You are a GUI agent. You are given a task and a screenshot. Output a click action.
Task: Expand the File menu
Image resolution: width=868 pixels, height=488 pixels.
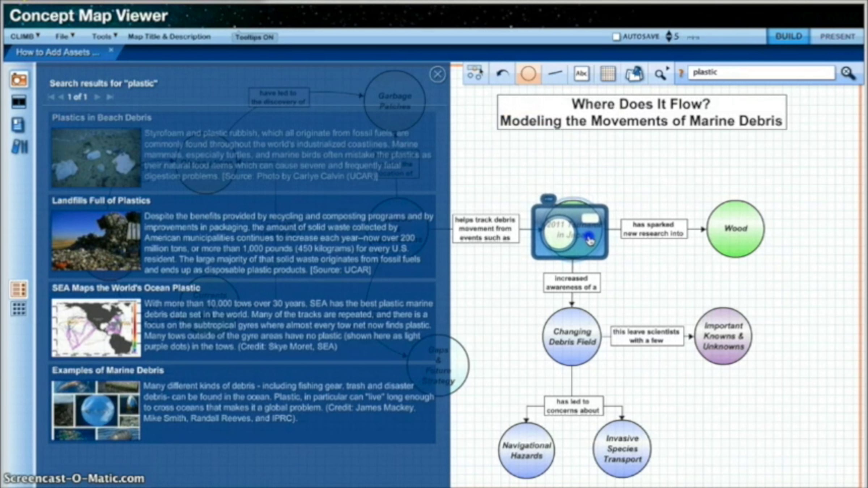(64, 37)
